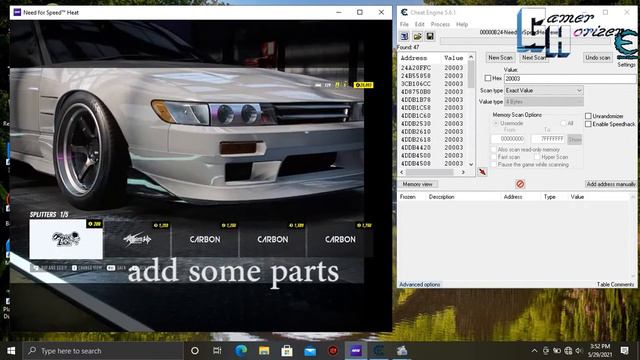Click the red circle clear list icon
Image resolution: width=640 pixels, height=360 pixels.
tap(520, 184)
